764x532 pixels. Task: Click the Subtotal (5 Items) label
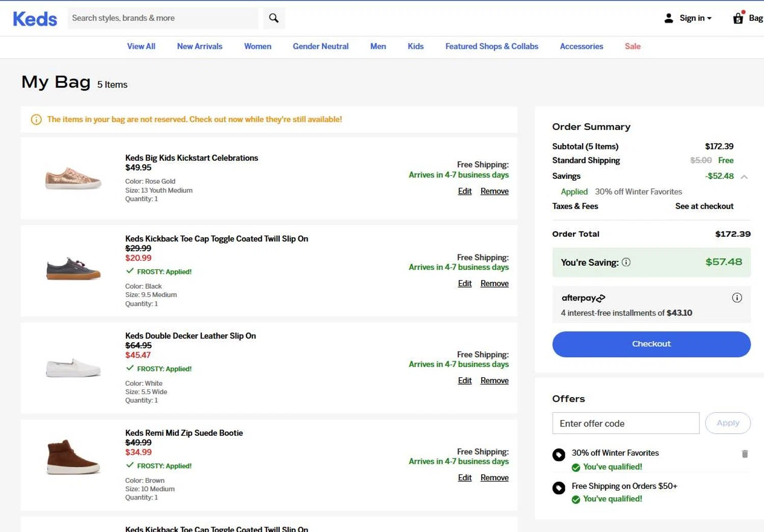point(585,147)
